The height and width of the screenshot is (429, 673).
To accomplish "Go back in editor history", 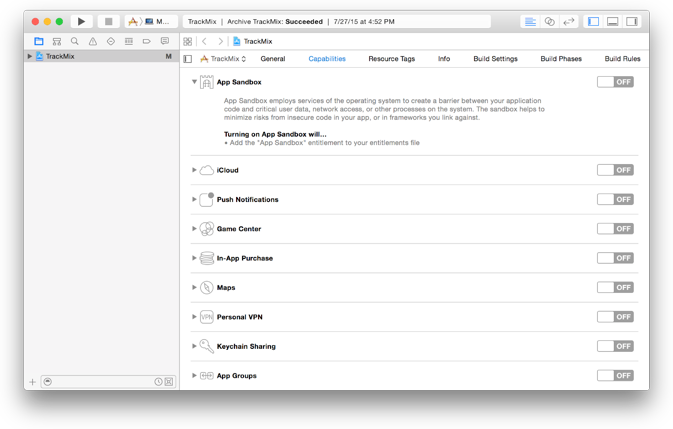I will (x=204, y=41).
